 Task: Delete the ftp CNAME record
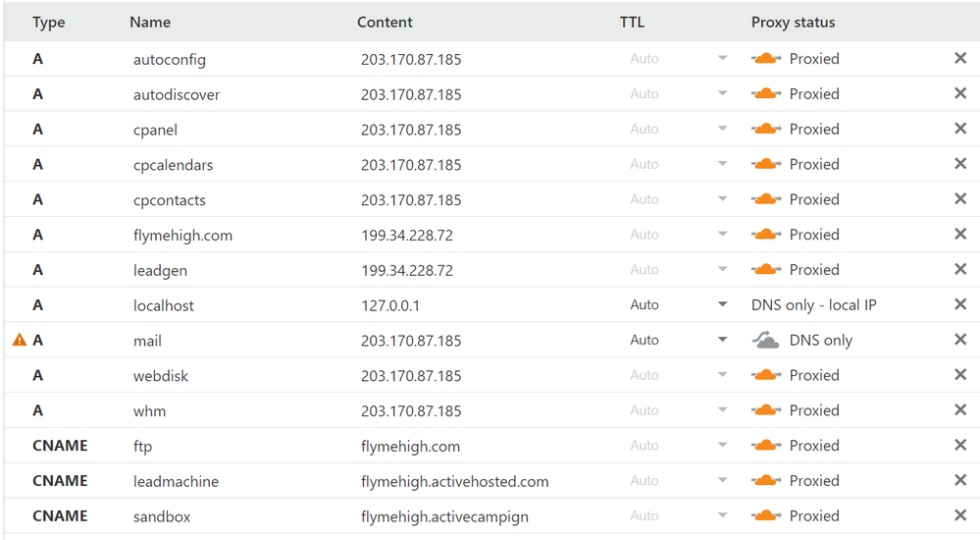tap(960, 446)
